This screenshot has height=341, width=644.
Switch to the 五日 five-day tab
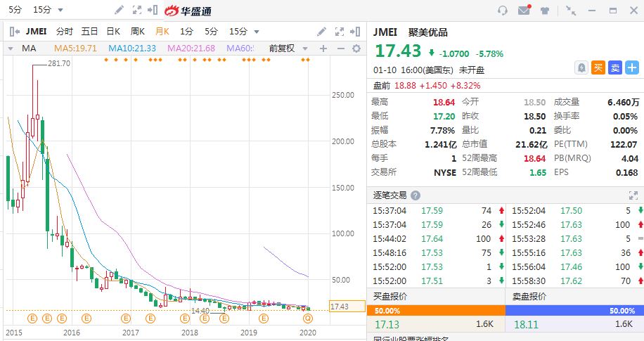click(89, 32)
